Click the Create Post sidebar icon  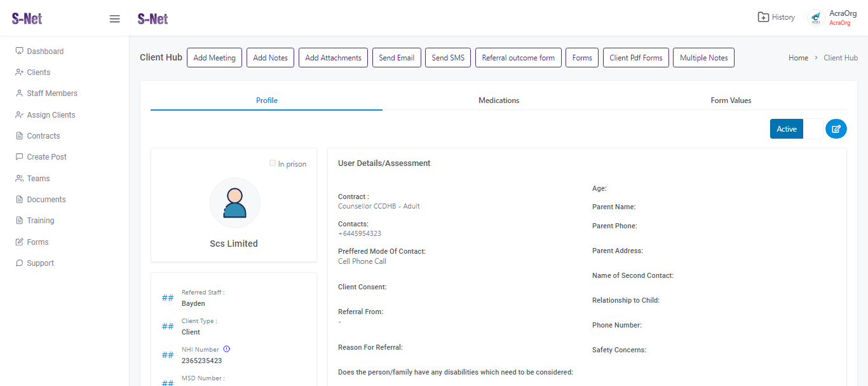point(20,157)
